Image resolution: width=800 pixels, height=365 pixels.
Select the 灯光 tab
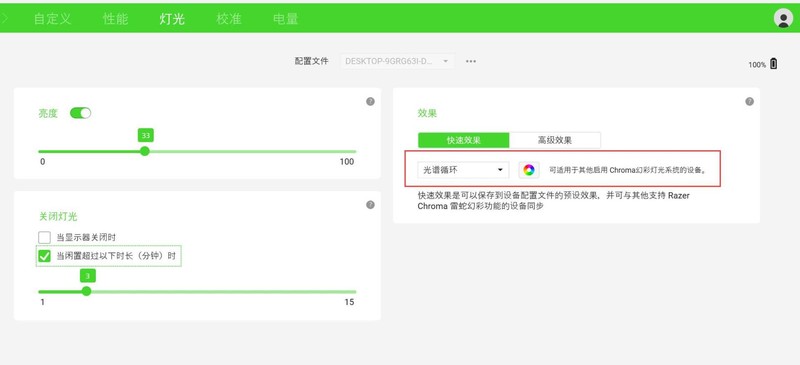(172, 19)
